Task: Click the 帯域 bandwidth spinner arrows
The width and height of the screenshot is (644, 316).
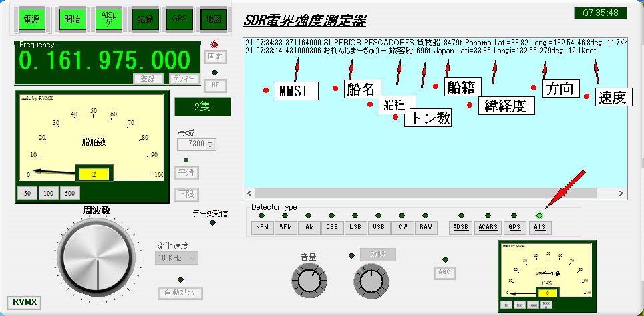Action: pyautogui.click(x=211, y=144)
